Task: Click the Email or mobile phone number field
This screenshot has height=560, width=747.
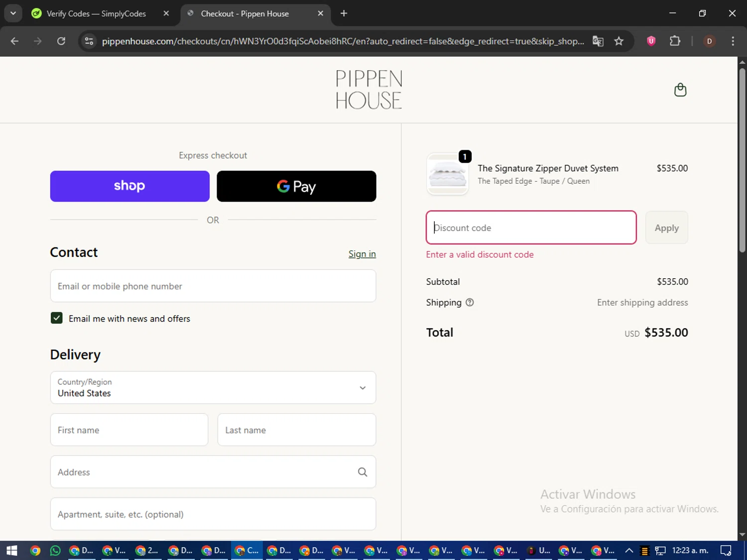Action: point(213,286)
